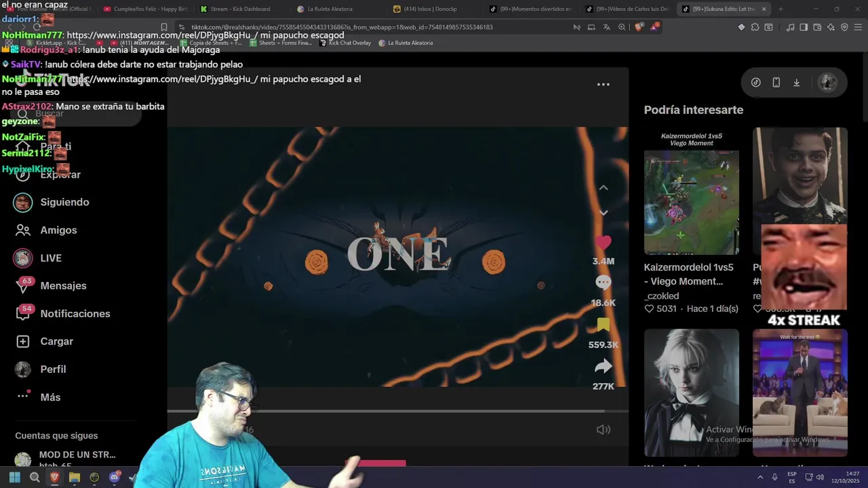Image resolution: width=868 pixels, height=488 pixels.
Task: Click the translate page icon in address bar
Action: pyautogui.click(x=606, y=27)
